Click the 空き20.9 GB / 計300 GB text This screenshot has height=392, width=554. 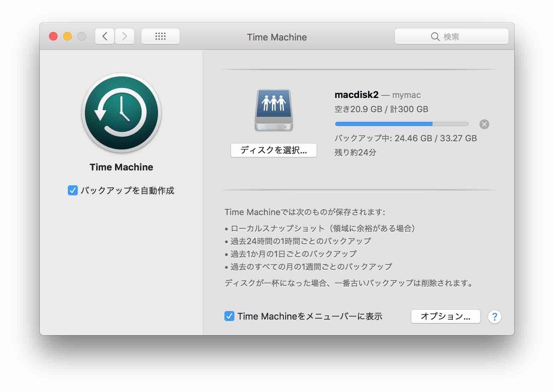point(381,109)
